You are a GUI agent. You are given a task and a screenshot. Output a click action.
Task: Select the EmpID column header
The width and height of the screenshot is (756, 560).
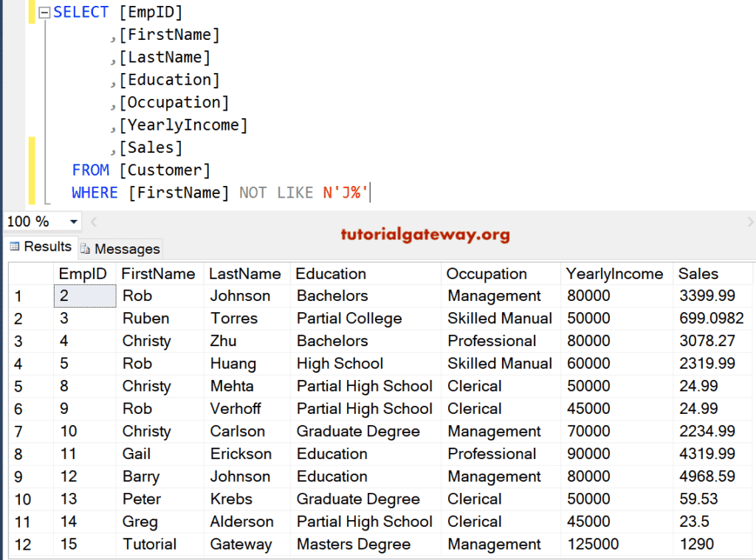(x=83, y=273)
